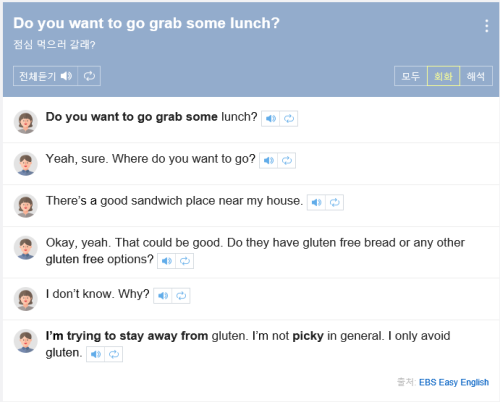
Task: Switch to the 모두 view tab
Action: click(x=411, y=76)
